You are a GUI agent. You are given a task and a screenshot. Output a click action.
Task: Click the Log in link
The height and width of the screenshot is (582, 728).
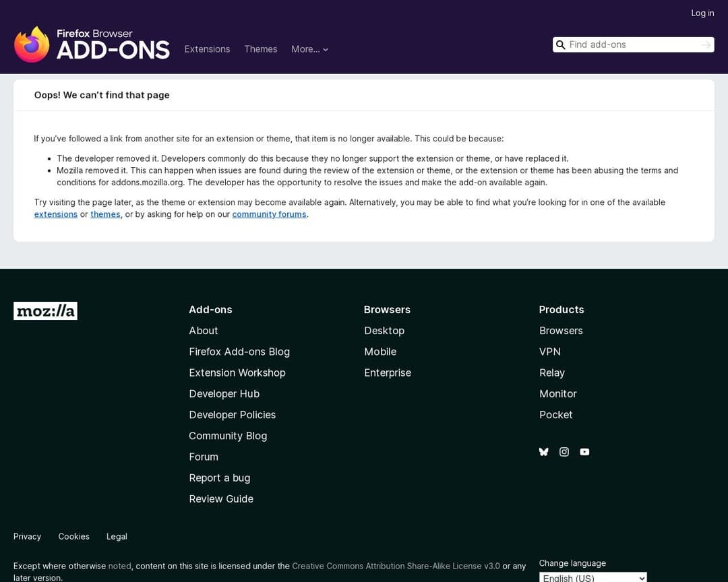tap(702, 13)
